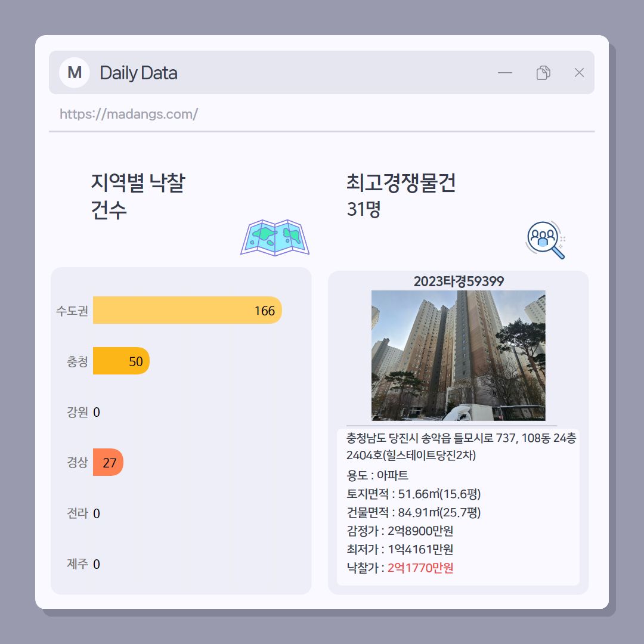The height and width of the screenshot is (644, 644).
Task: Click the 지역별 낙찰 건수 heading
Action: (x=138, y=196)
